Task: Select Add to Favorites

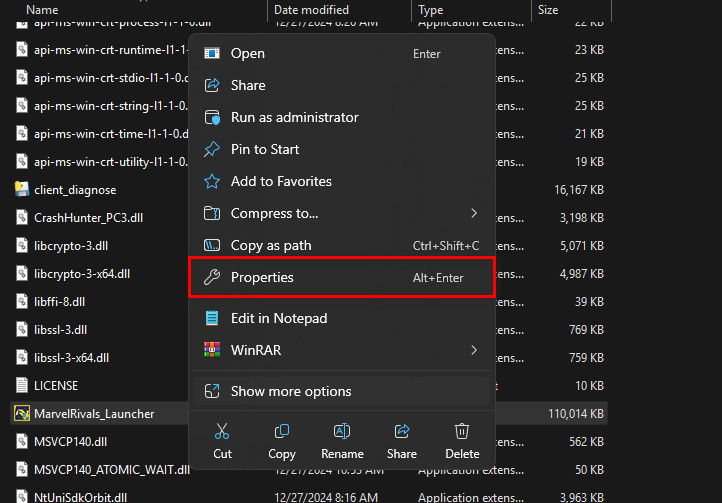Action: pos(342,181)
